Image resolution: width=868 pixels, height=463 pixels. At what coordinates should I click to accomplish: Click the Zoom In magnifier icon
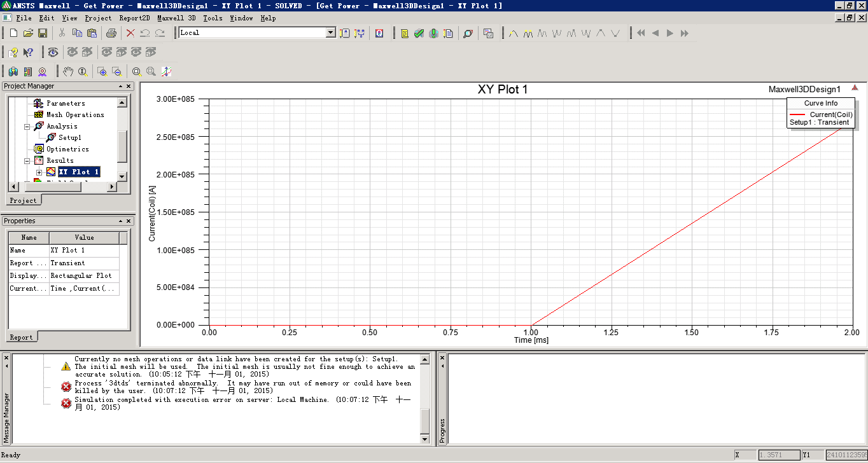pos(102,71)
